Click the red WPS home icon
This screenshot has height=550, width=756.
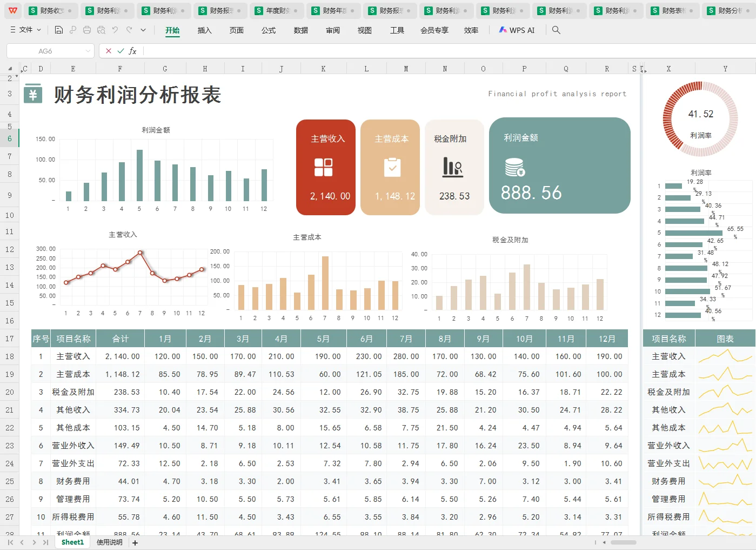coord(12,10)
